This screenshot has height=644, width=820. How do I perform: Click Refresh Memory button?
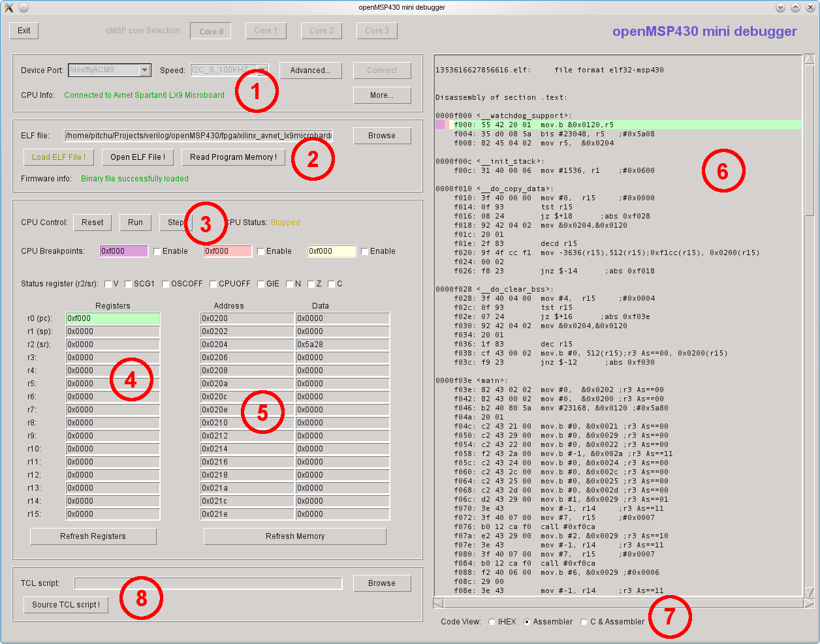coord(295,536)
